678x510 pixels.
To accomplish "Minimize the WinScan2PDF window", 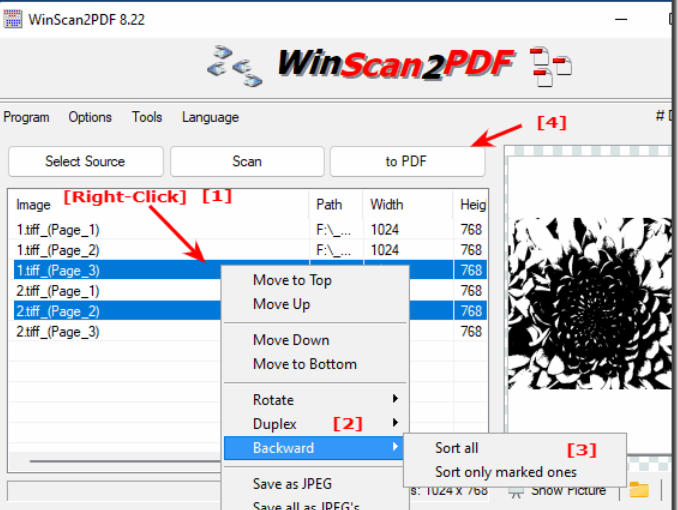I will coord(621,19).
